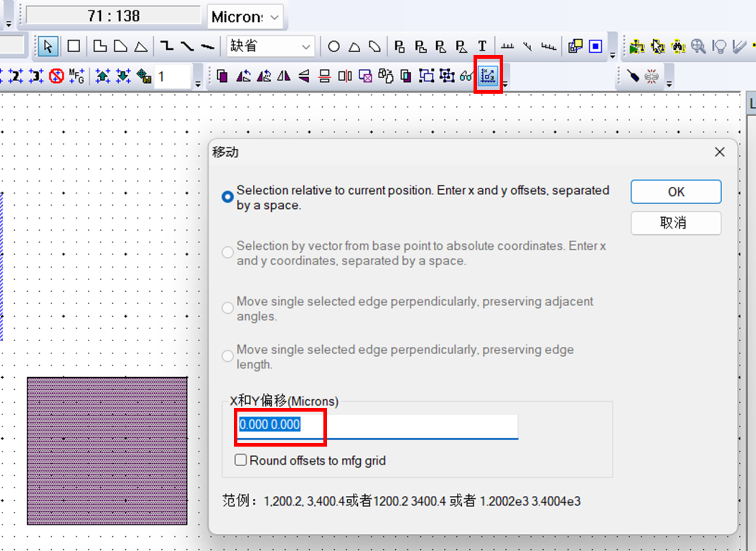Enable Round offsets to mfg grid checkbox
756x551 pixels.
[x=241, y=460]
